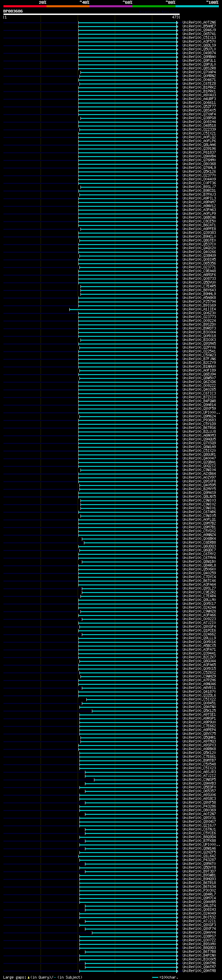
Task: Open hit label UniRef100_Q06Z30
Action: tap(199, 313)
